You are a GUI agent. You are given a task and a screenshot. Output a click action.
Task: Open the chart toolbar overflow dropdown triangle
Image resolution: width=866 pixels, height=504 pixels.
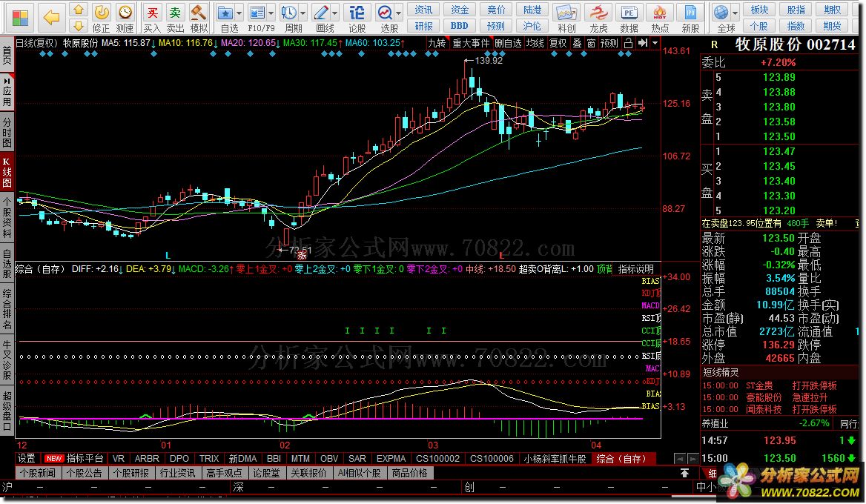pyautogui.click(x=655, y=42)
